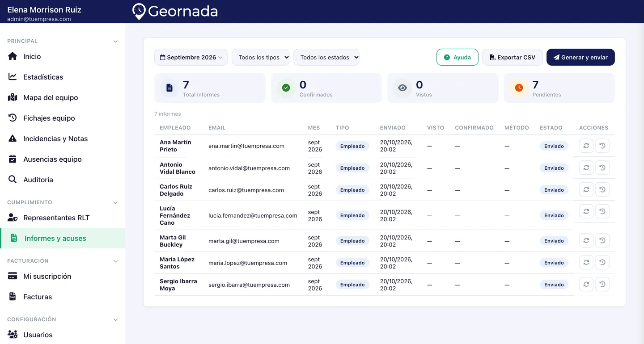Open history for Marta Gil Buckley

pos(602,240)
